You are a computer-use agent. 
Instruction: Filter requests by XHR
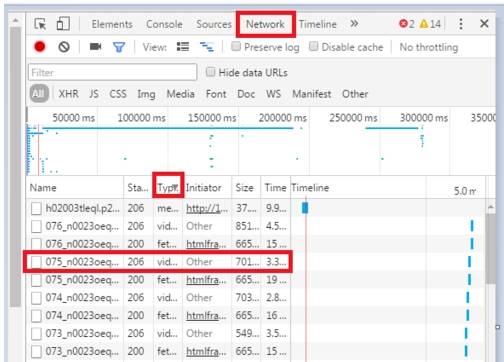pos(69,94)
